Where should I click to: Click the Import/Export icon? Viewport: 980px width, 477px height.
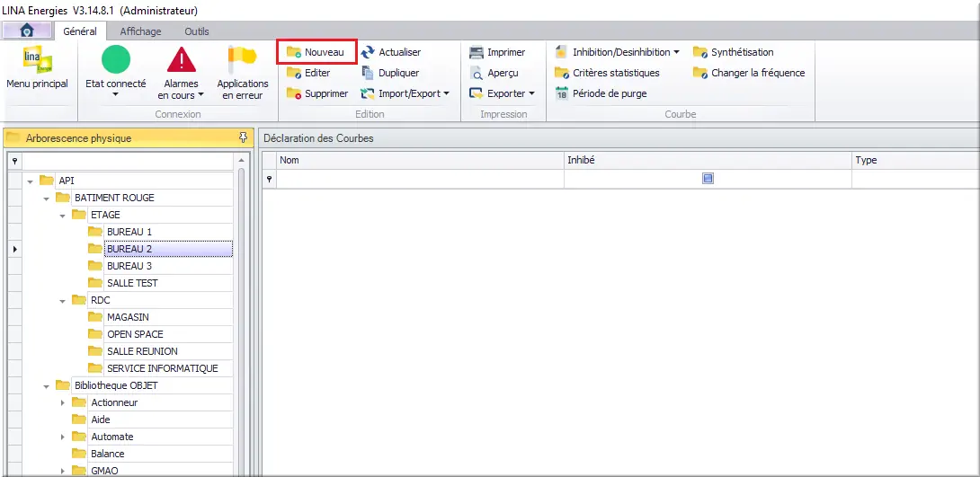(368, 93)
